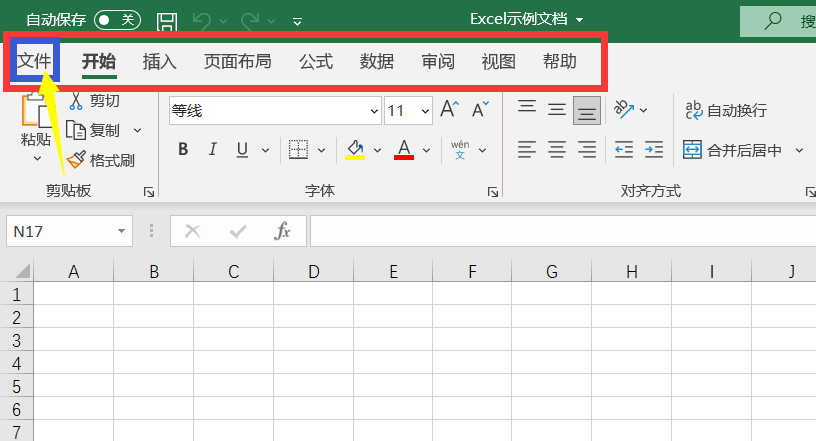Switch to the 页面布局 tab
This screenshot has width=816, height=441.
[x=238, y=61]
